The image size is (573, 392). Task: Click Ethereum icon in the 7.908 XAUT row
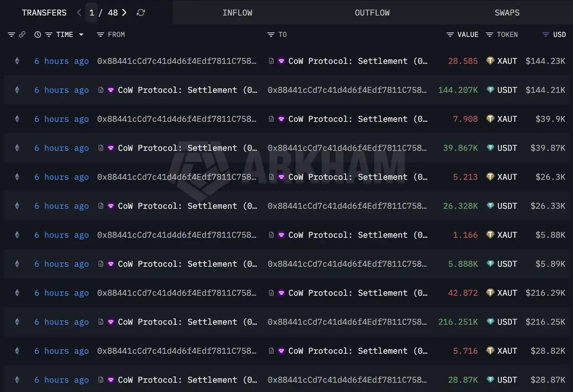click(x=17, y=119)
